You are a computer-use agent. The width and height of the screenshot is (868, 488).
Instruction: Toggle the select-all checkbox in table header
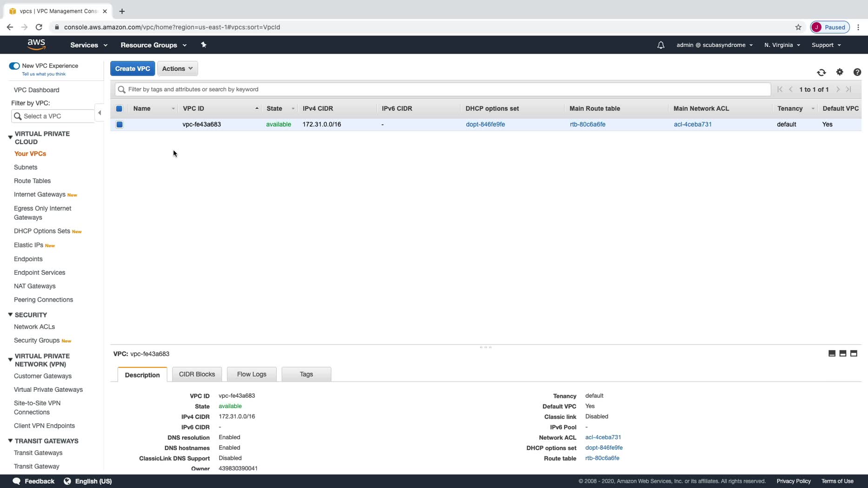click(119, 109)
